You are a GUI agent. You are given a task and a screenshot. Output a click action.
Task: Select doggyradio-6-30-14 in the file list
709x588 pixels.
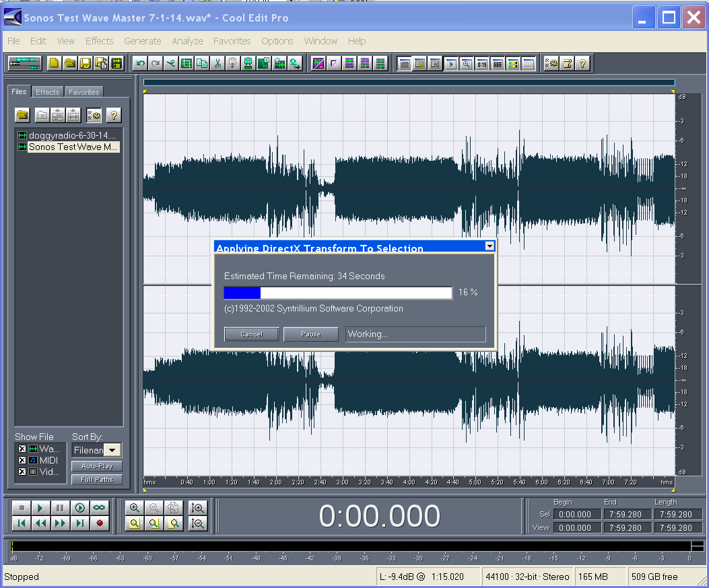72,135
